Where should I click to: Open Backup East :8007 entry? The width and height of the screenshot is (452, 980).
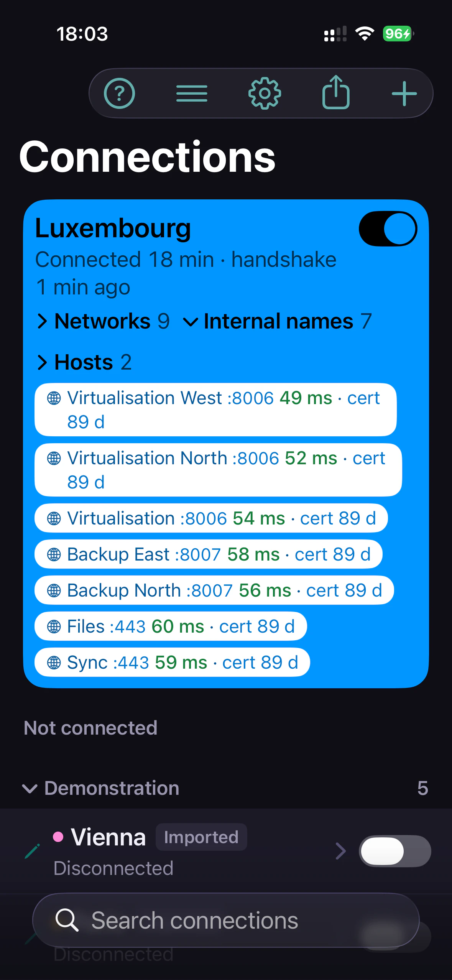(209, 554)
